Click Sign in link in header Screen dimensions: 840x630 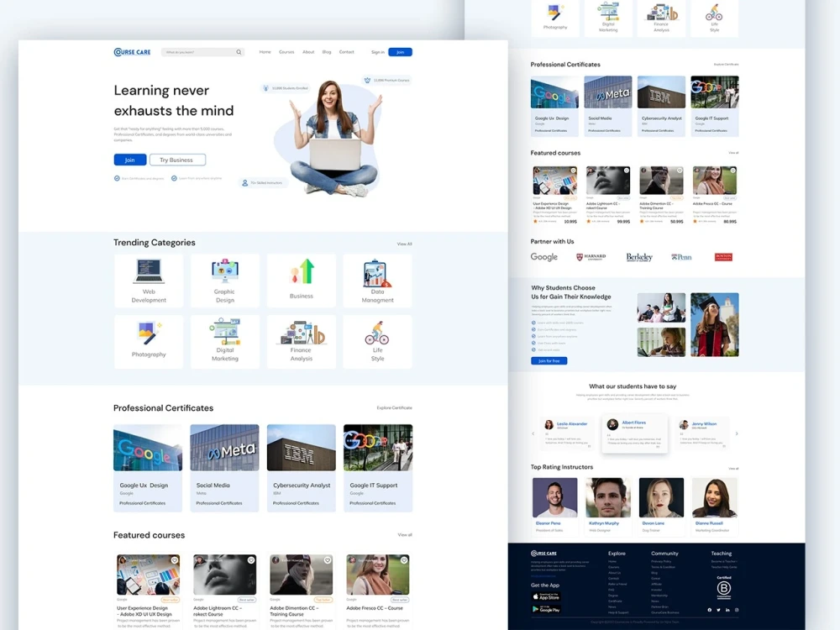pyautogui.click(x=378, y=52)
